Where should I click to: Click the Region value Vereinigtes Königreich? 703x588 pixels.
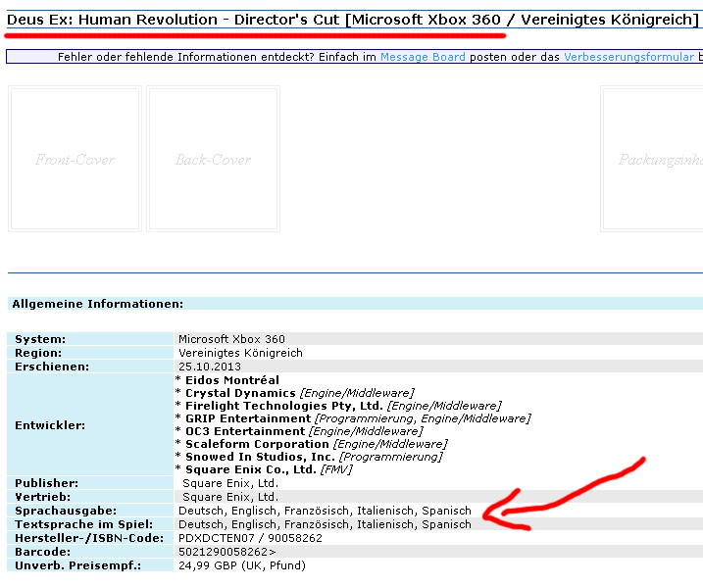241,353
